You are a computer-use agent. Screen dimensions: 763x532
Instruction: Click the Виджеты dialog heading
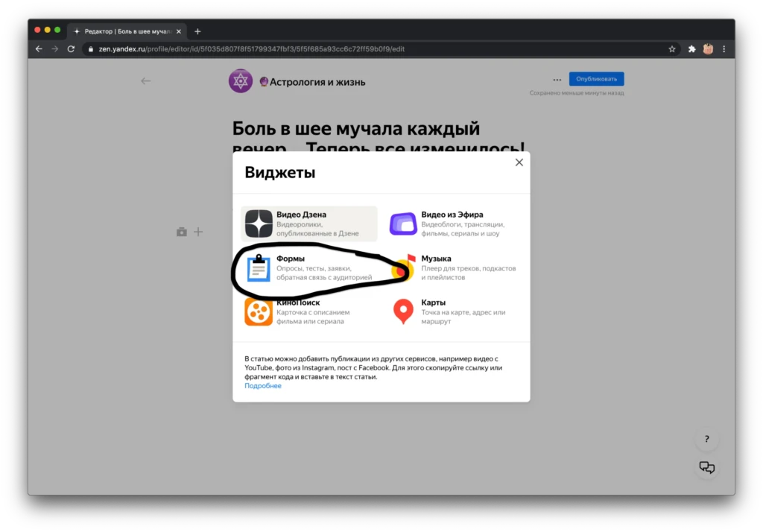(x=280, y=172)
